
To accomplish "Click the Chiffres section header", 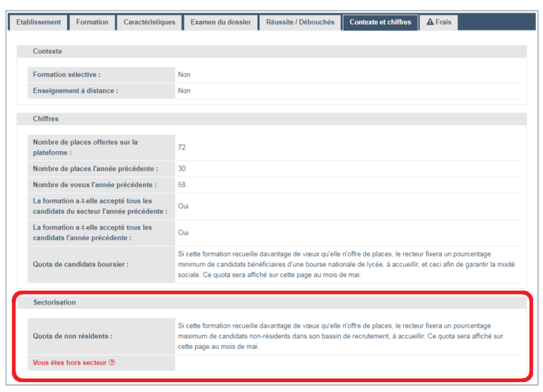I will pos(46,119).
